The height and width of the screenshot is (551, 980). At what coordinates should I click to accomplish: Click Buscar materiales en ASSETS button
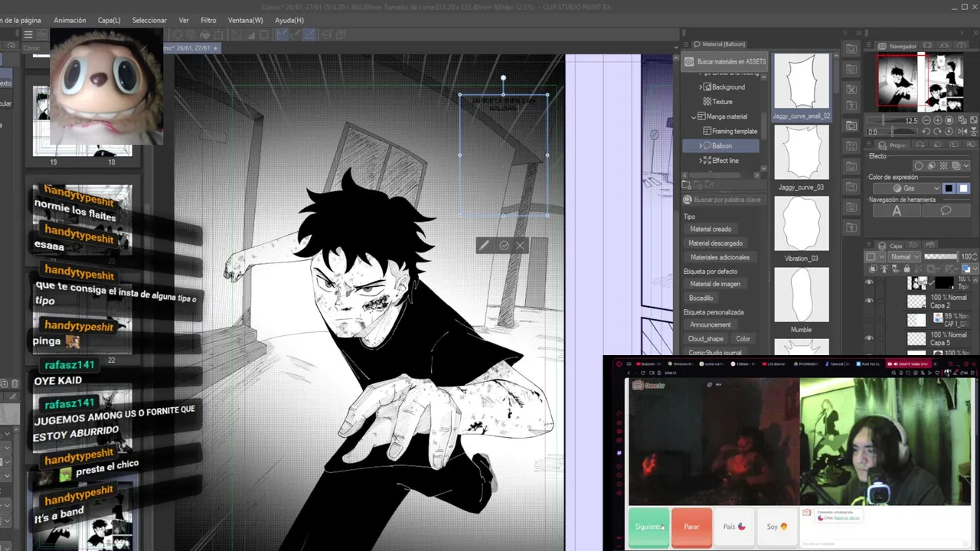click(x=725, y=61)
